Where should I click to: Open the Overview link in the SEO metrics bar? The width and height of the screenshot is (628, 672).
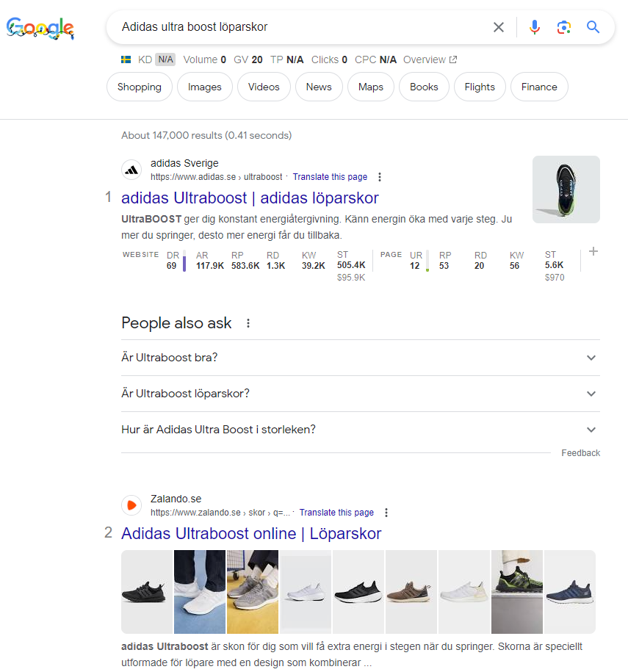pyautogui.click(x=425, y=59)
